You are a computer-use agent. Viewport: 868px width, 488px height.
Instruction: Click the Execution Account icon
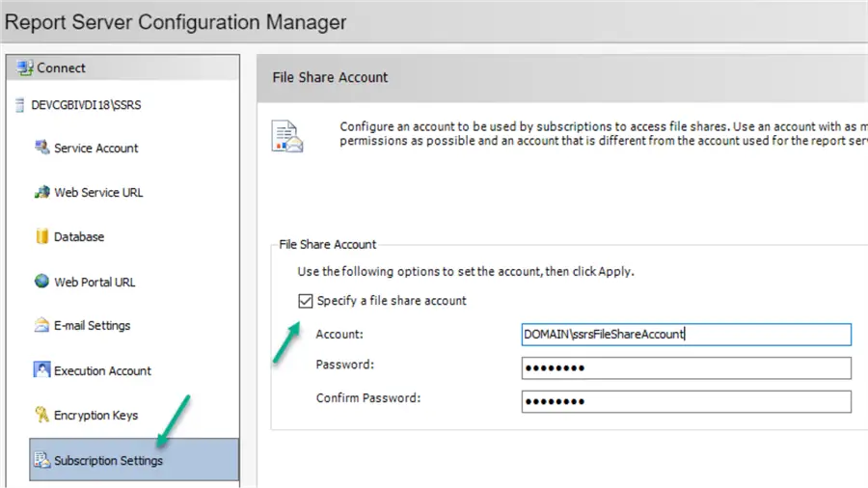point(41,370)
